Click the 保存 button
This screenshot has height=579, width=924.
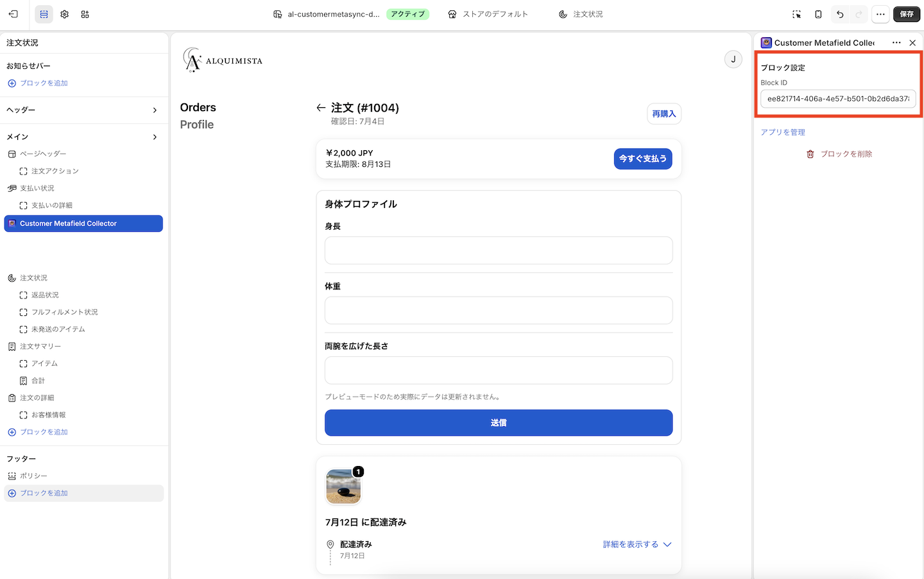click(907, 14)
